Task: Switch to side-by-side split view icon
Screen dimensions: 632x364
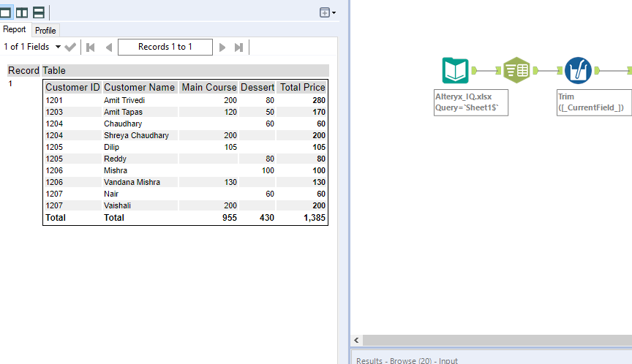Action: click(22, 12)
